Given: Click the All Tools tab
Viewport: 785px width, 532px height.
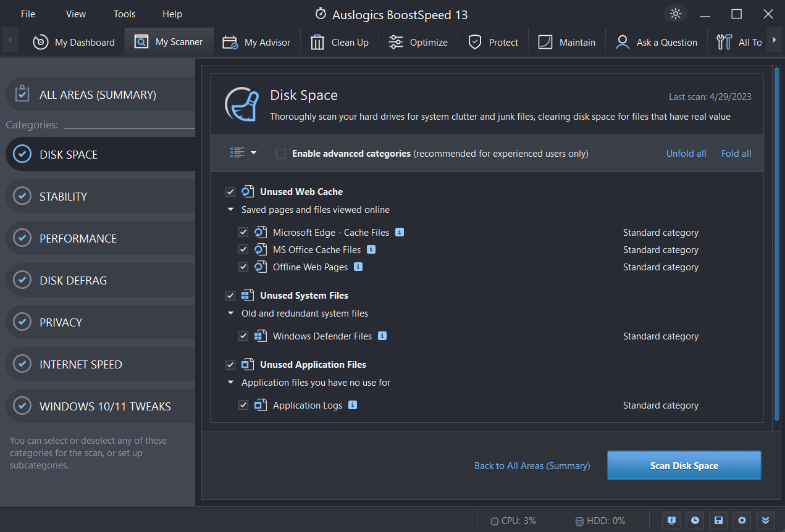Looking at the screenshot, I should (x=739, y=42).
